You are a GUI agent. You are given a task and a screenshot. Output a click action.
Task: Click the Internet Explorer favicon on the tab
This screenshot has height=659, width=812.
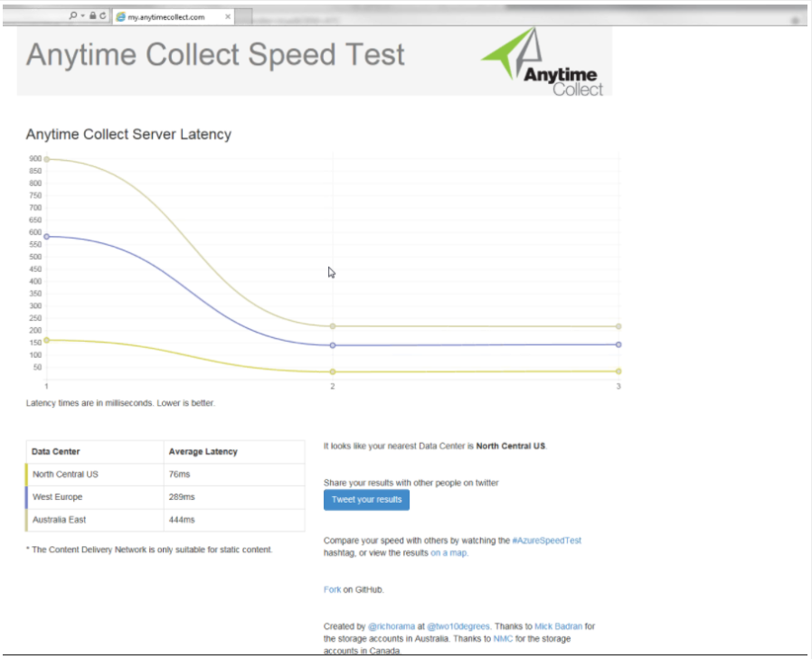click(x=120, y=16)
